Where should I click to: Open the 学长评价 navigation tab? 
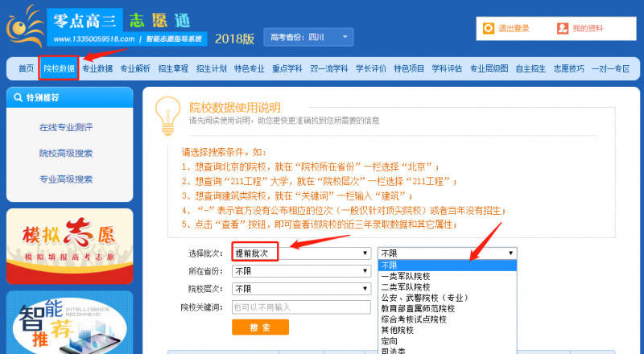pyautogui.click(x=371, y=68)
